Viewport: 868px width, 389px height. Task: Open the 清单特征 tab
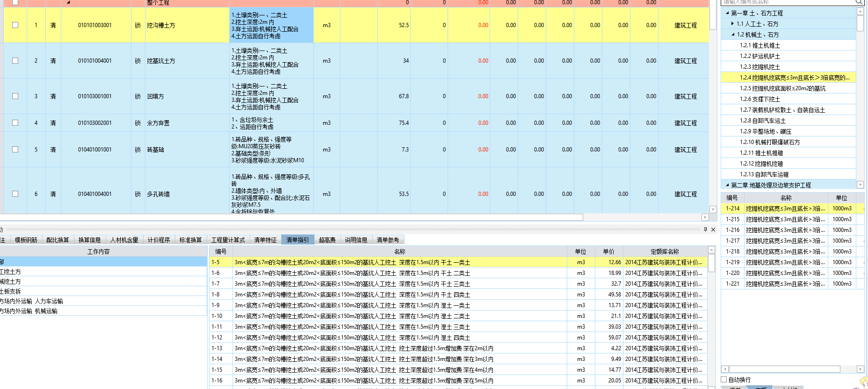(x=265, y=240)
